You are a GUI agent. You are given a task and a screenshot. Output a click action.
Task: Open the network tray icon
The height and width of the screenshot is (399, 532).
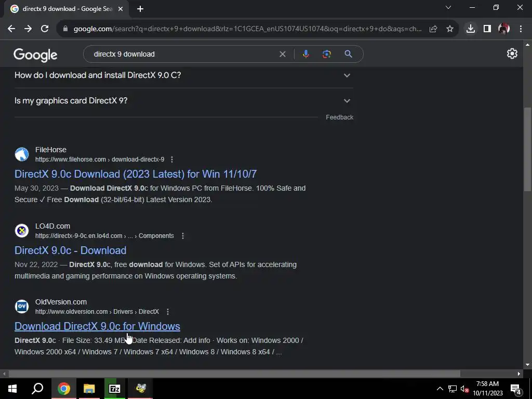(x=453, y=389)
